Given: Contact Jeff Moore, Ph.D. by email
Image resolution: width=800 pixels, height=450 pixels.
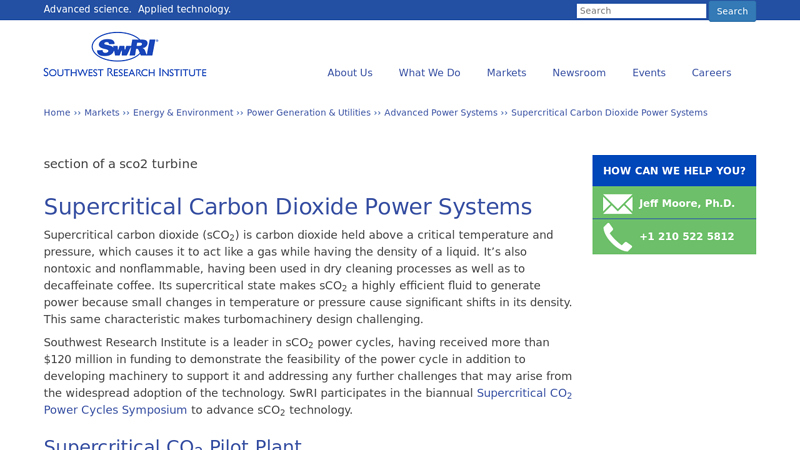Looking at the screenshot, I should tap(687, 204).
